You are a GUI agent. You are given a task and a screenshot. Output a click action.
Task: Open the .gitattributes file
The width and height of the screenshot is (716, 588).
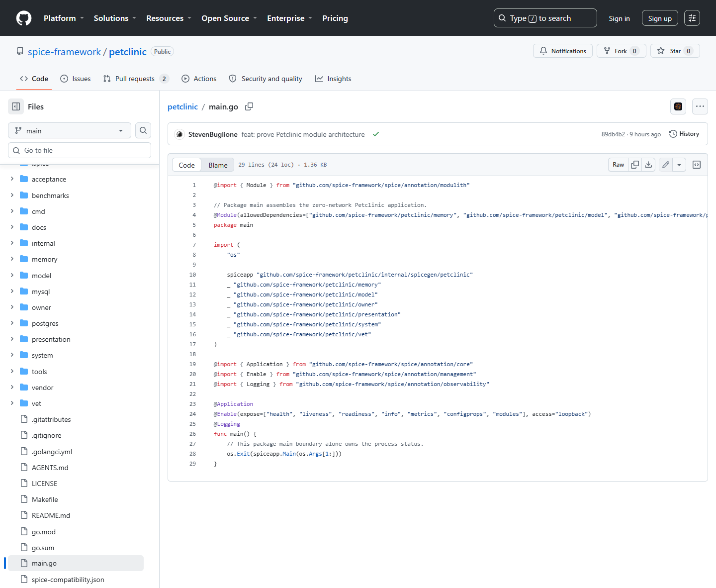click(51, 419)
